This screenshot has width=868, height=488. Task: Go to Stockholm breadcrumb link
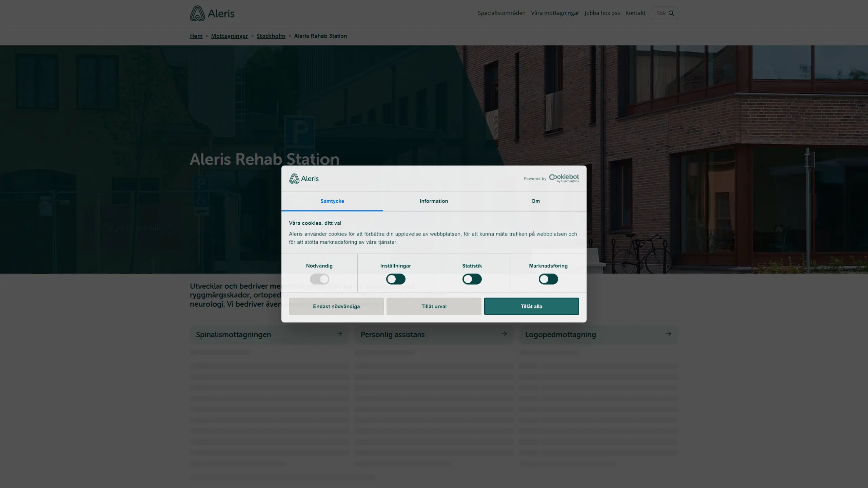point(271,36)
